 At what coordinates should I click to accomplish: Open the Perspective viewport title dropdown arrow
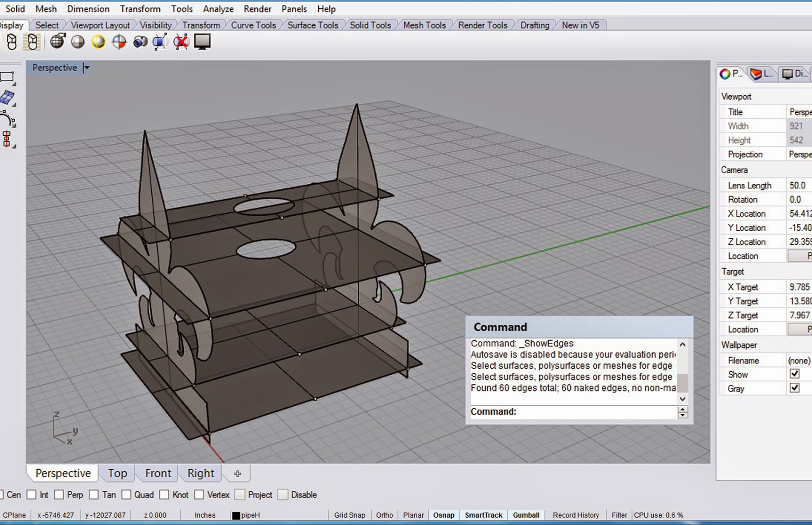tap(87, 68)
